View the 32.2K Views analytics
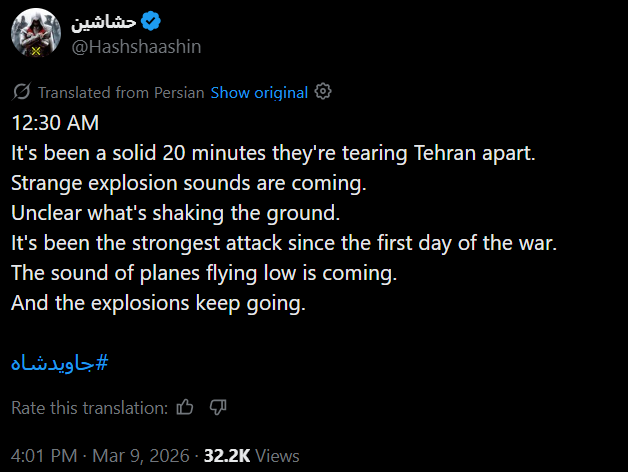Screen dimensions: 628x472 pos(252,456)
